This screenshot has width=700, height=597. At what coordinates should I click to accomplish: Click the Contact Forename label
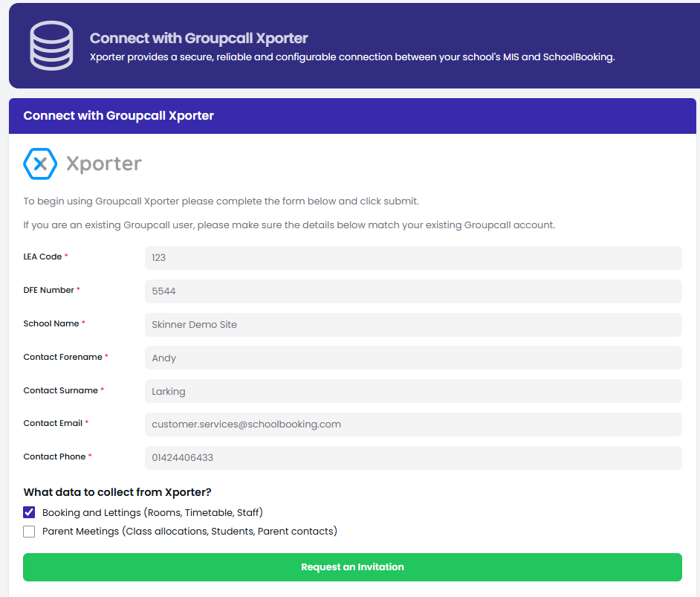click(62, 357)
